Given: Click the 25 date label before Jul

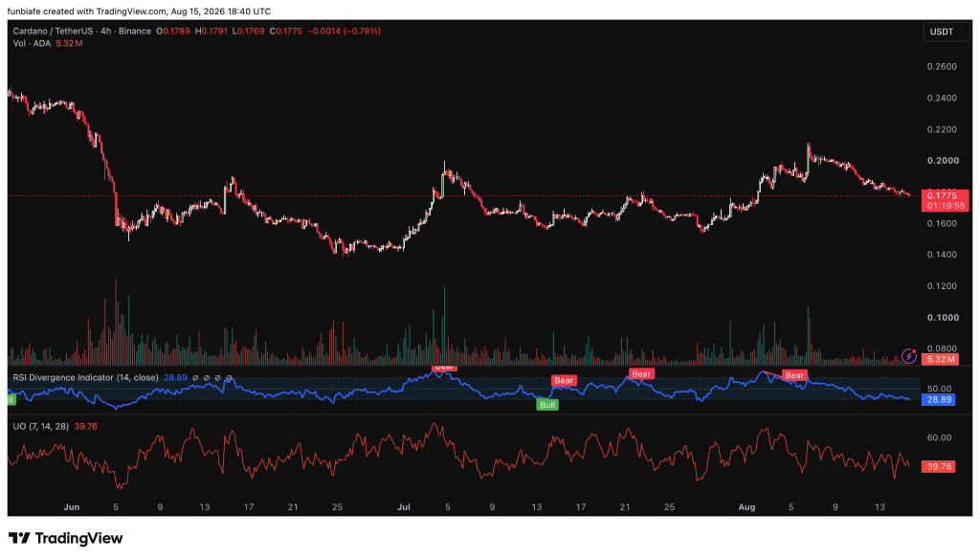Looking at the screenshot, I should [337, 507].
